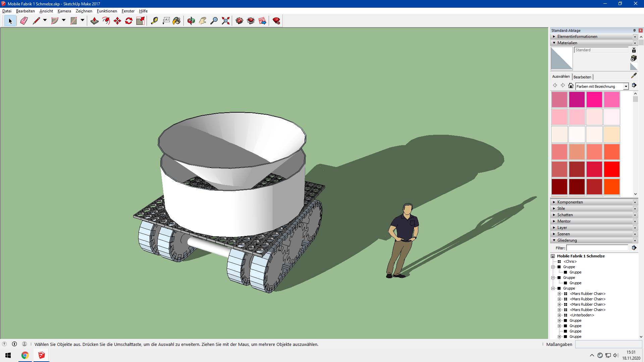Choose the Tape Measure tool
The width and height of the screenshot is (644, 362).
click(x=154, y=21)
